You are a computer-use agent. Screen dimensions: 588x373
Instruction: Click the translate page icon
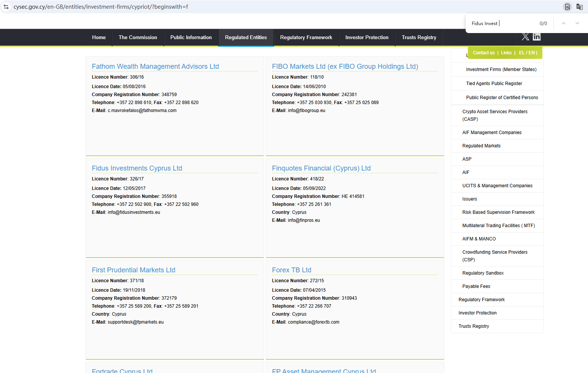coord(580,7)
